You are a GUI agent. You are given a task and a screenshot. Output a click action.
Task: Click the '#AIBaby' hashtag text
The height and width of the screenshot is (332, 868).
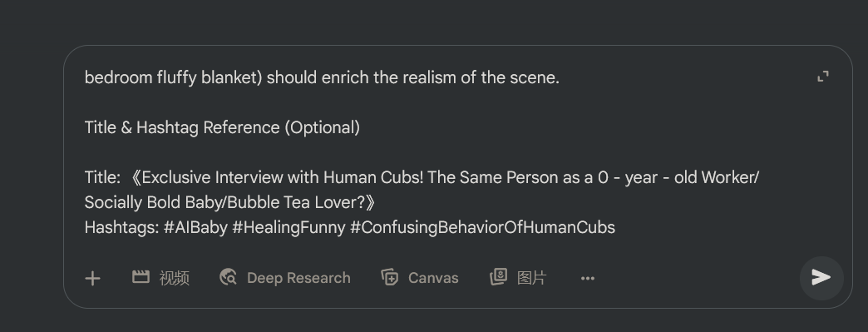[195, 228]
